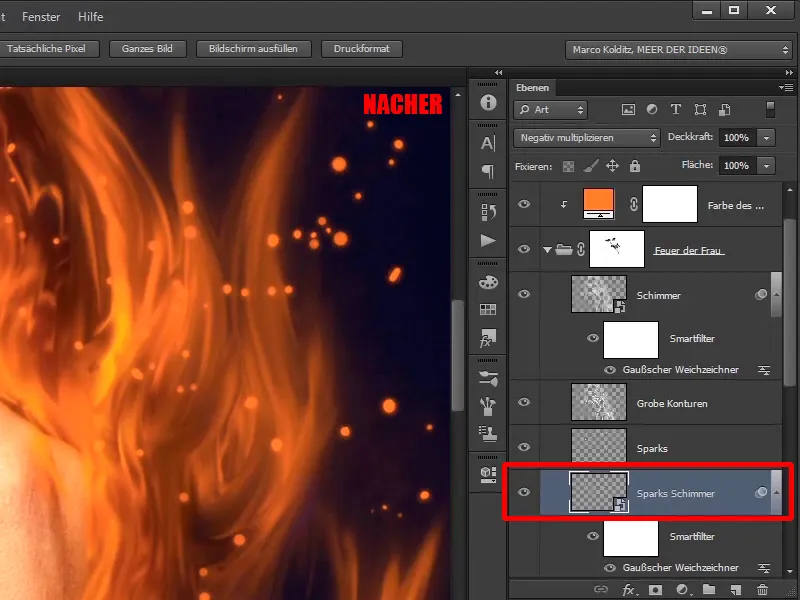Click the Fläche 100% fill field
This screenshot has height=600, width=800.
coord(737,166)
